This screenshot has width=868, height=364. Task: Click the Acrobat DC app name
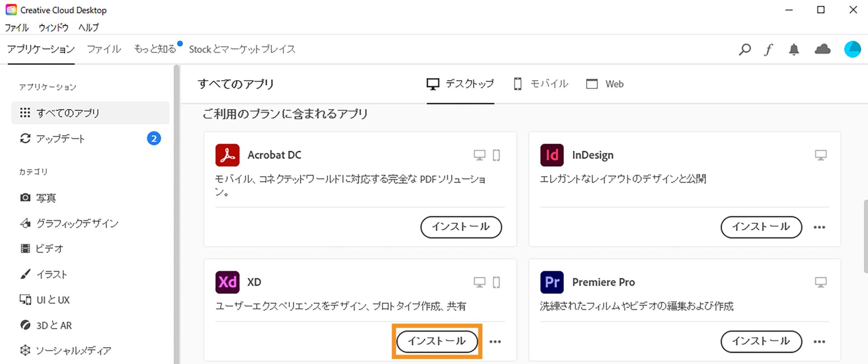click(274, 155)
